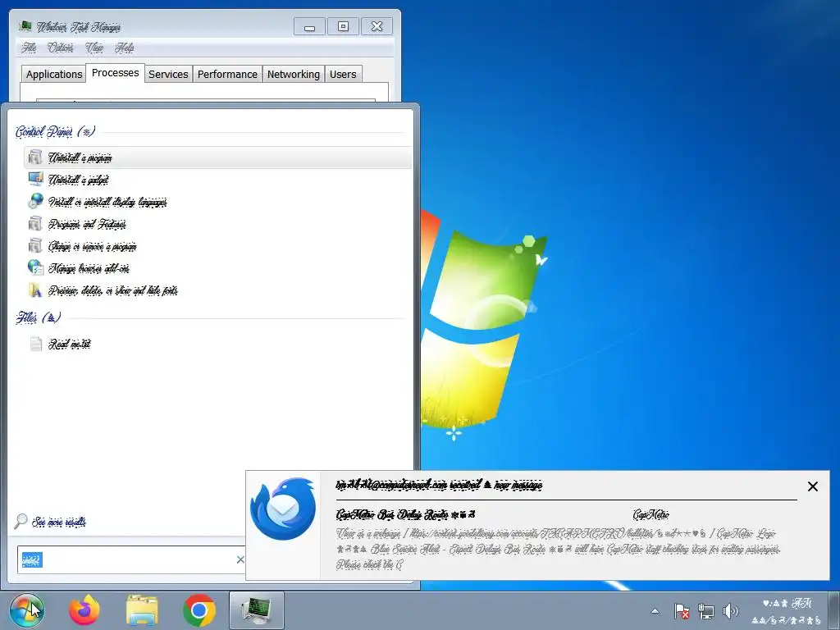Open the CapMetro Bus Delay message subject
This screenshot has width=840, height=630.
(405, 515)
